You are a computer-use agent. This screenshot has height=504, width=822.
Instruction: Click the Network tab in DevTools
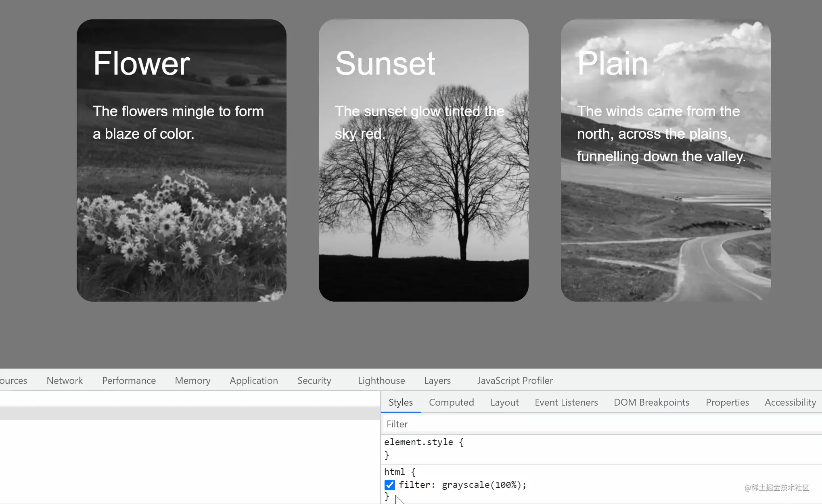tap(65, 380)
